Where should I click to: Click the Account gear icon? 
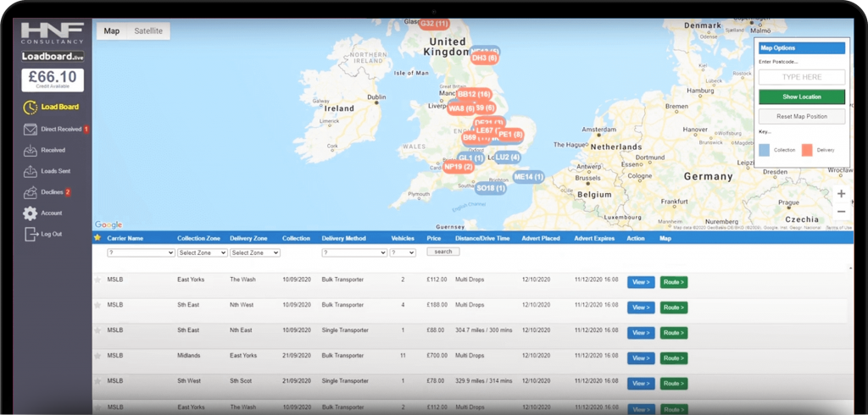[x=30, y=213]
